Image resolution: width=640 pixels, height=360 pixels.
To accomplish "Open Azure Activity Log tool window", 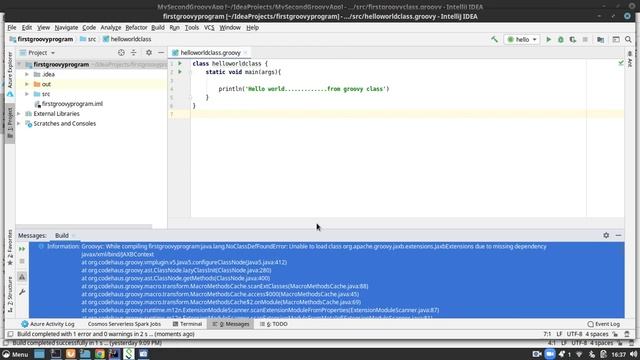I will point(48,324).
